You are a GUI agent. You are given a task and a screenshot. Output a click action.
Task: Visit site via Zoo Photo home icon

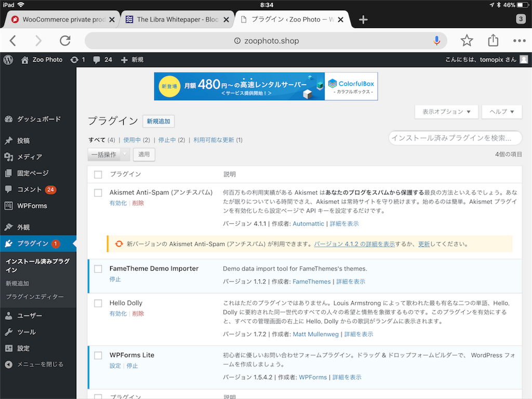tap(25, 60)
